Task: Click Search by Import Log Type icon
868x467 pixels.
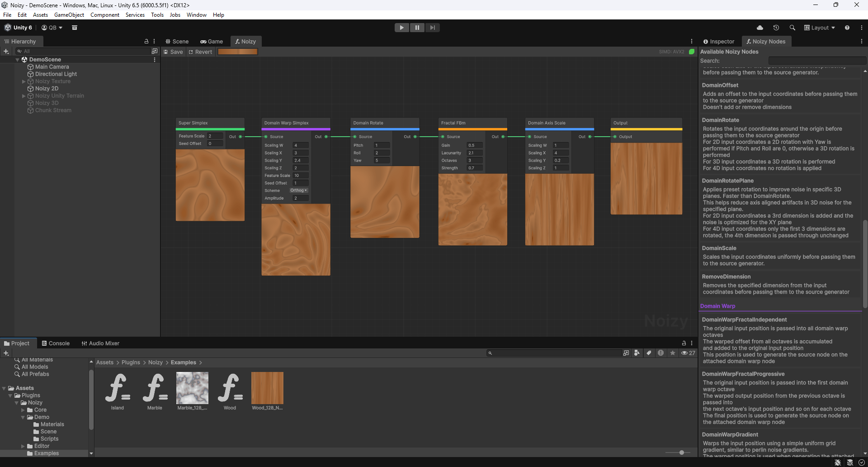Action: tap(660, 353)
